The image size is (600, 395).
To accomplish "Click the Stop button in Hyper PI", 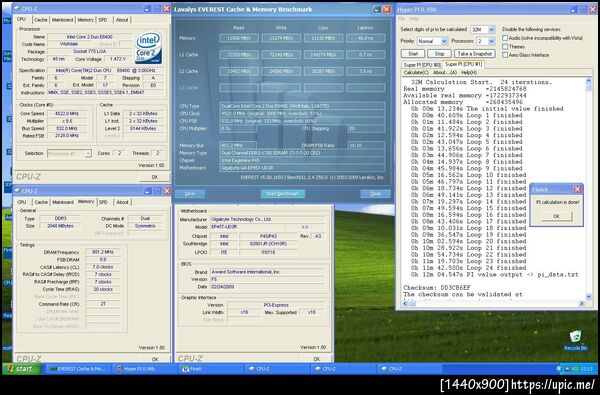I will click(439, 54).
